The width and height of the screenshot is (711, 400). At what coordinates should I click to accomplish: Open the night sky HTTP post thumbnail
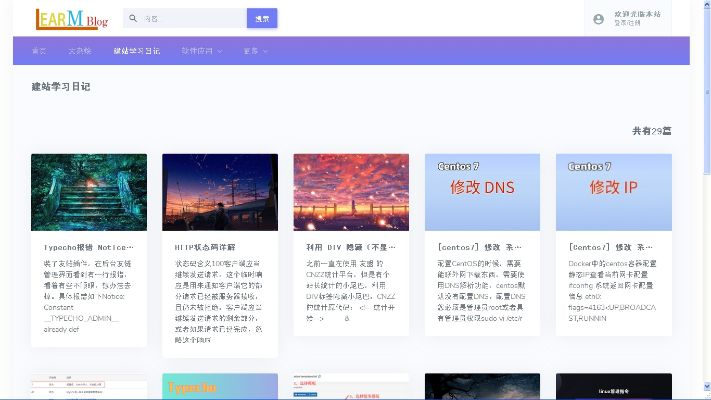coord(220,192)
